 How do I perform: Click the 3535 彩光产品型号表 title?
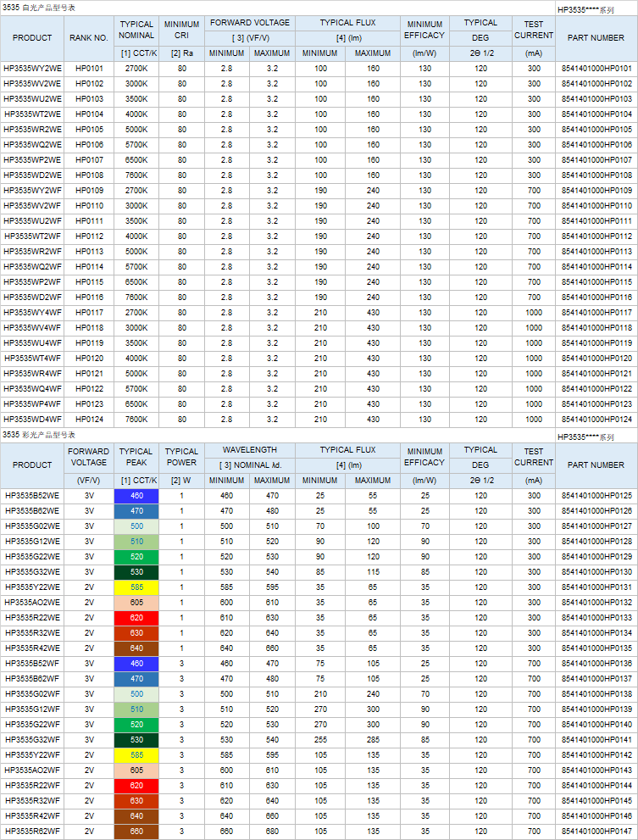click(x=38, y=435)
